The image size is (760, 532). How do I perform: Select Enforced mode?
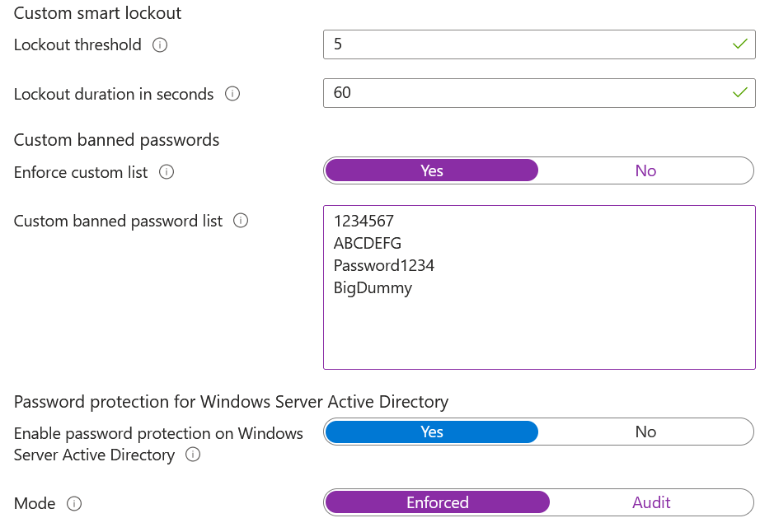(437, 502)
